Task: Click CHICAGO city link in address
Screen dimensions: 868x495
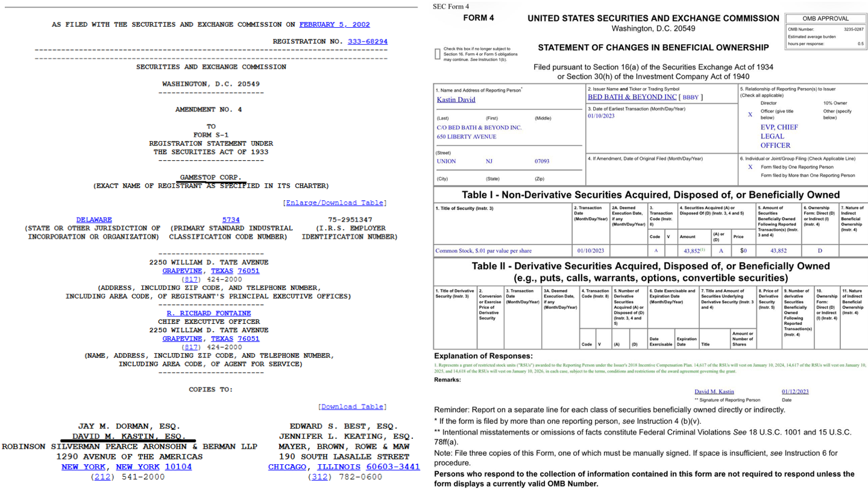Action: (286, 467)
